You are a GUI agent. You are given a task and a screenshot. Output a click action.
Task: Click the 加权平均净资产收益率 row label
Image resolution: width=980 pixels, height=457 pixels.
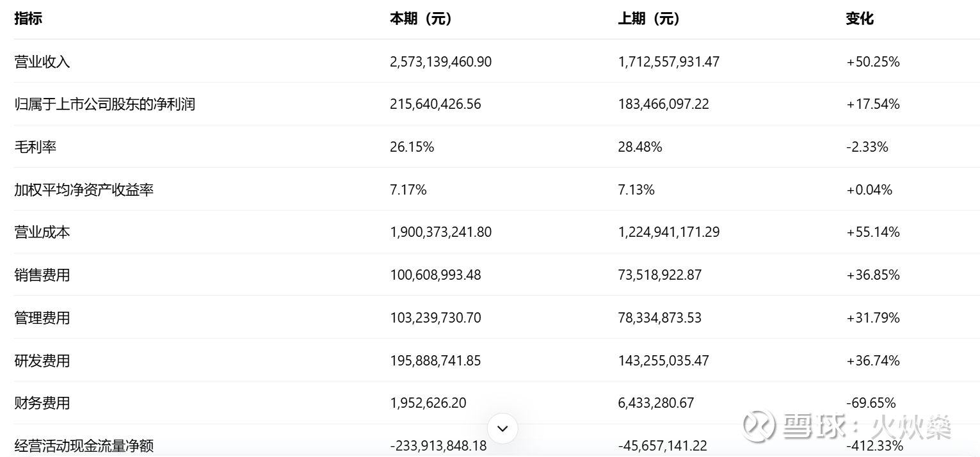pos(84,189)
